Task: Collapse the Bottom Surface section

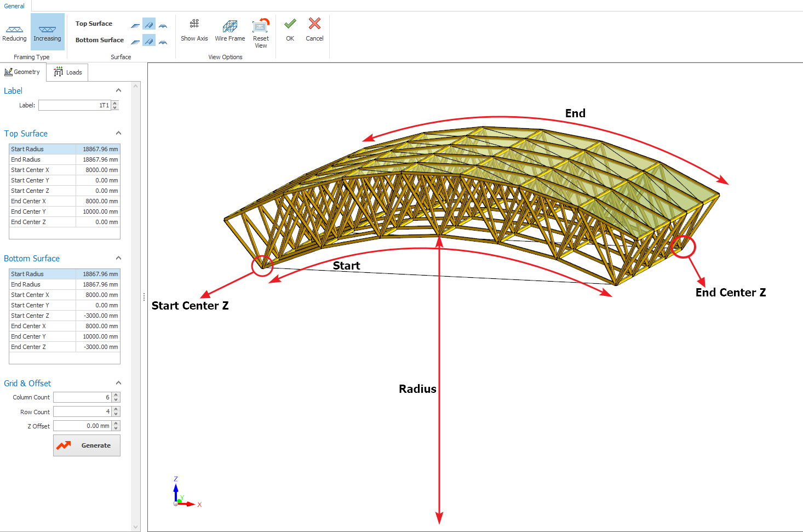Action: click(118, 258)
